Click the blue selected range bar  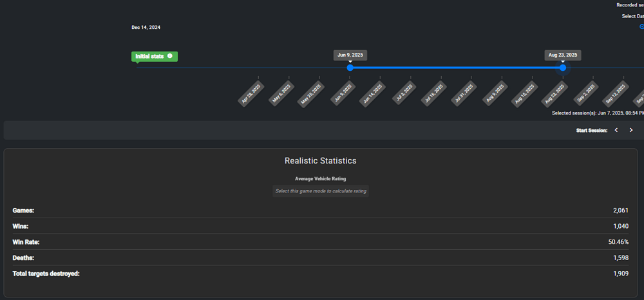click(x=457, y=68)
